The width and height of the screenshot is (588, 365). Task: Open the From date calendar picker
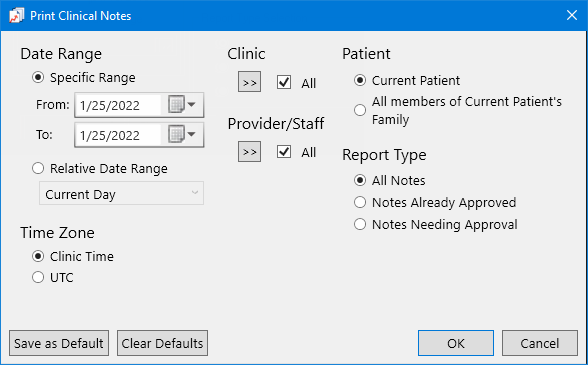[x=182, y=105]
